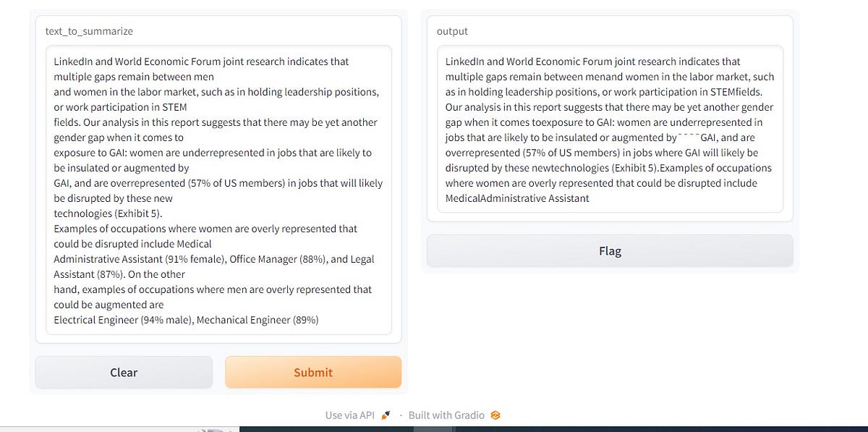Click the orange Submit highlight area
Screen dimensions: 868x432
313,372
